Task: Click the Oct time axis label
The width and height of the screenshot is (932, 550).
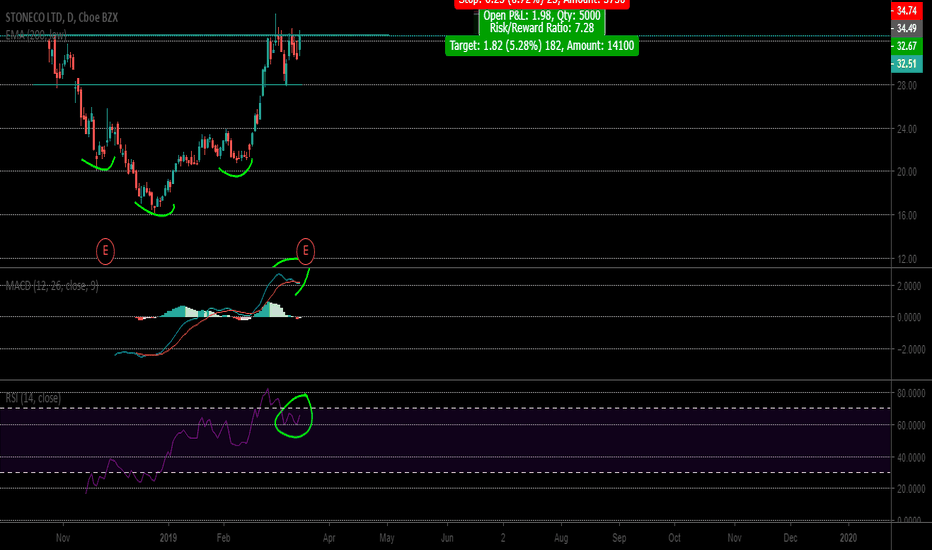Action: 675,538
